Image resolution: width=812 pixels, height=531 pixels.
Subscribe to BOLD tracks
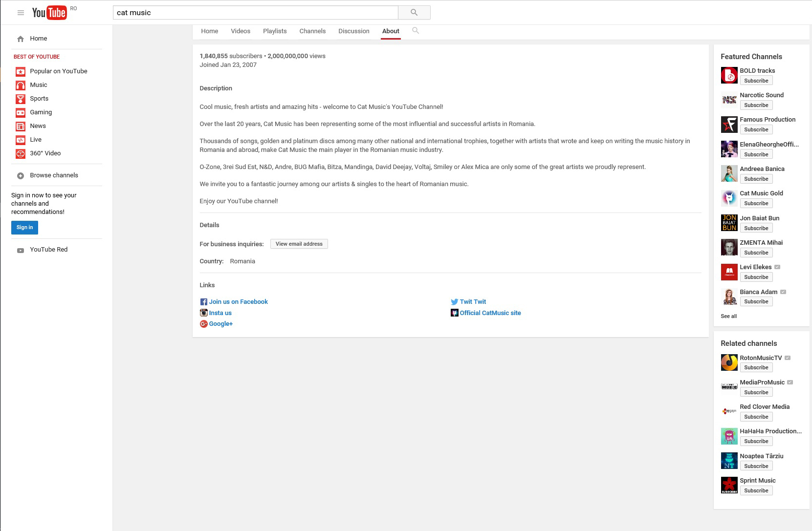pos(756,81)
